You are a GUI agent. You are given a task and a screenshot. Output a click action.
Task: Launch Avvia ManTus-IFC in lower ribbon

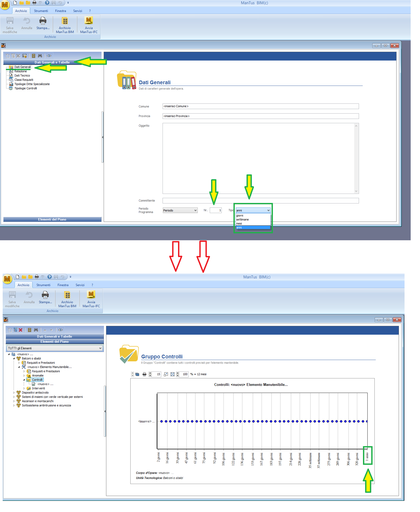click(91, 299)
